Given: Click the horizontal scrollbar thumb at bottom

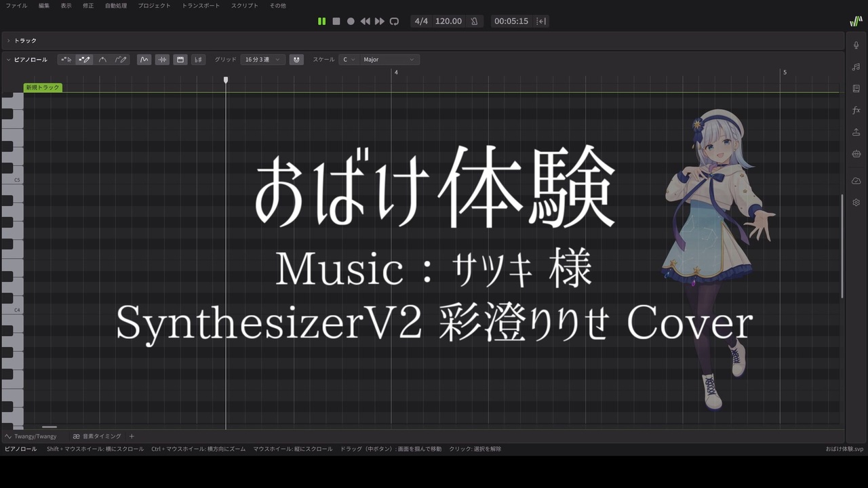Looking at the screenshot, I should click(x=50, y=427).
